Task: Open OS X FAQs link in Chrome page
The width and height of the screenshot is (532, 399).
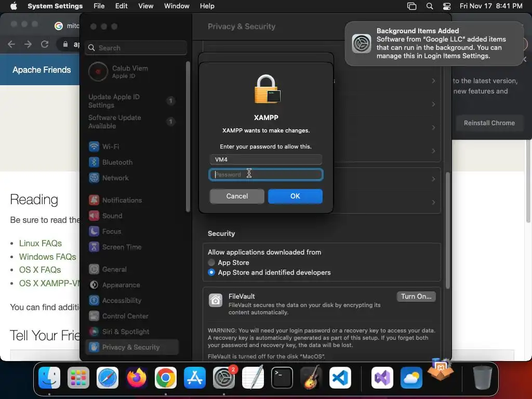Action: [40, 270]
